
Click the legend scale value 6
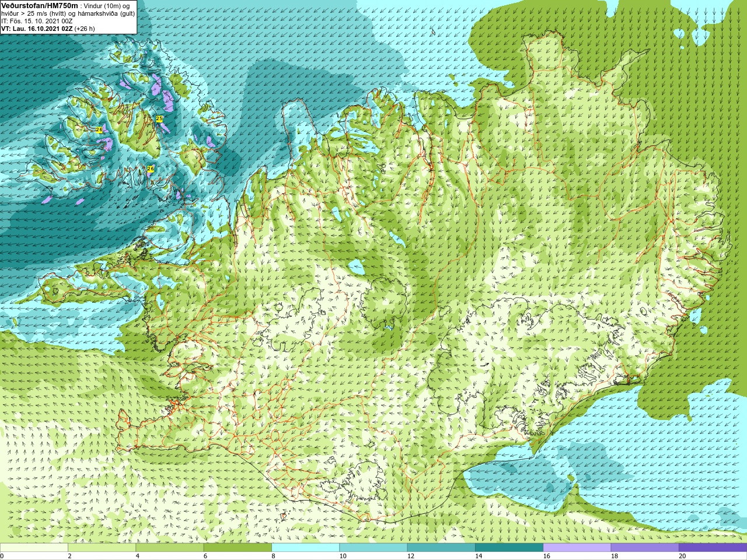205,556
